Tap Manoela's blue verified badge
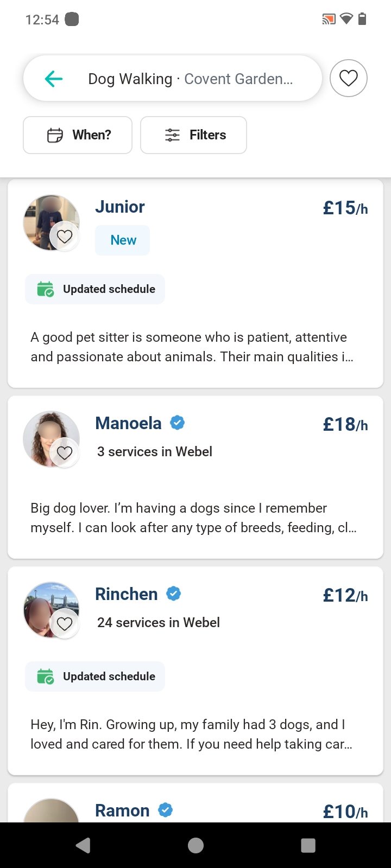 [178, 423]
